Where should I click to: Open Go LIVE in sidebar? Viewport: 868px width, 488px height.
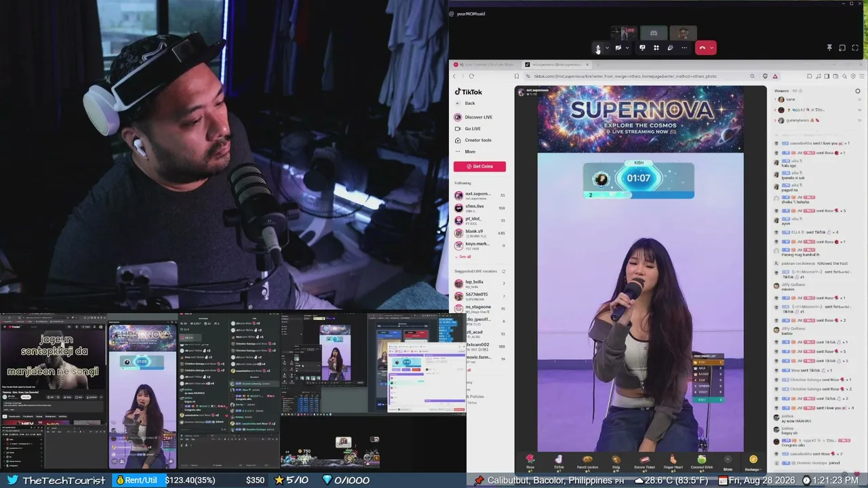[467, 129]
